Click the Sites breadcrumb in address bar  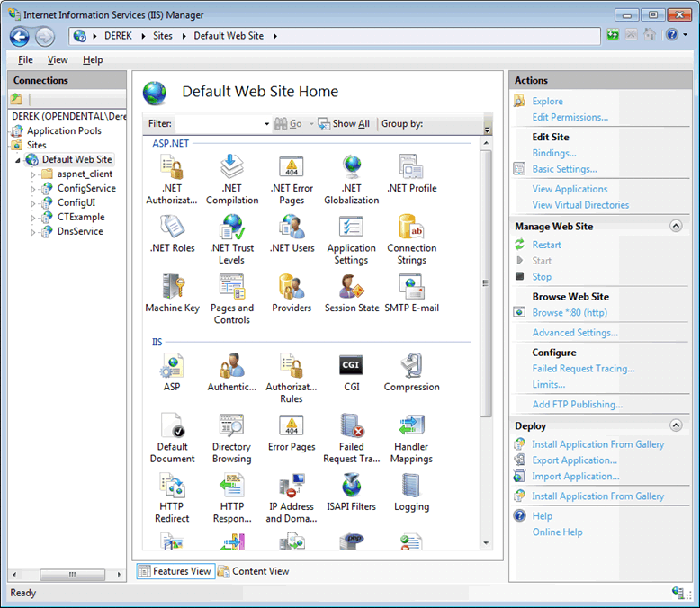[x=163, y=36]
